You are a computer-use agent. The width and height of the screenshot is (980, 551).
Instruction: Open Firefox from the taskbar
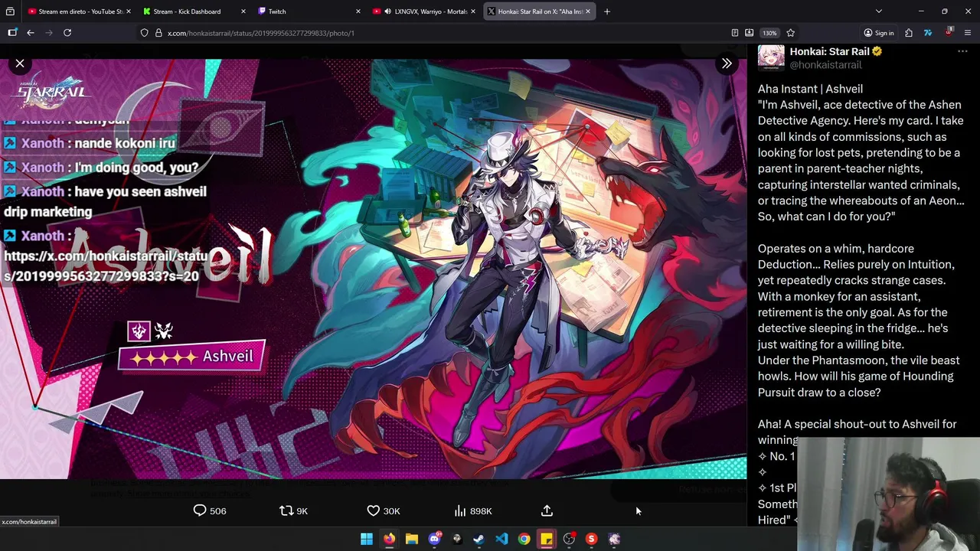tap(389, 539)
